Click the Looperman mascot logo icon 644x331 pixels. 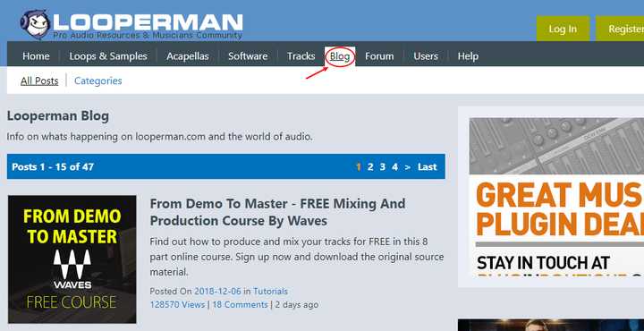[35, 24]
